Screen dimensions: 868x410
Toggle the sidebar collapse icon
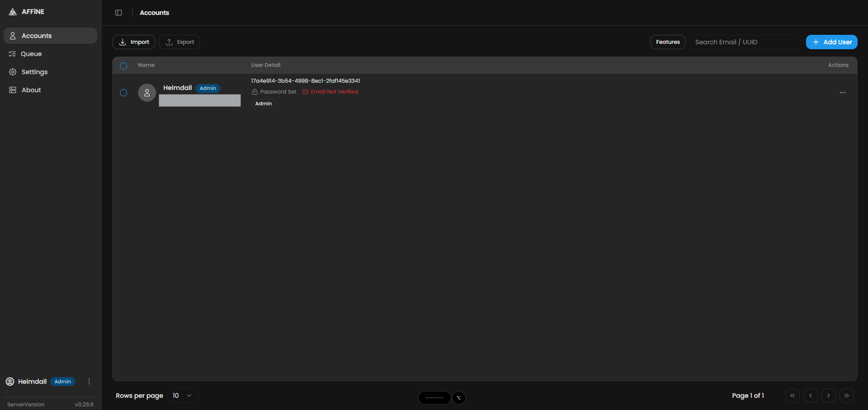[119, 12]
